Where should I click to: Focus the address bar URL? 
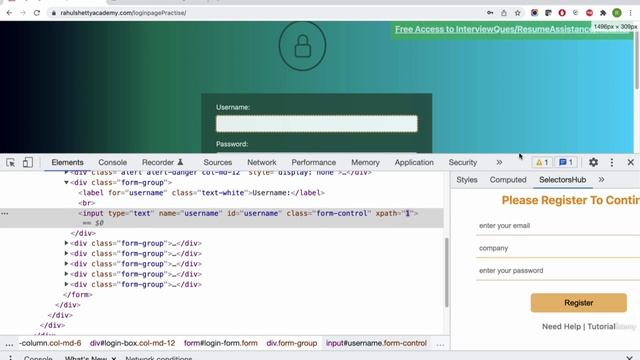(123, 13)
